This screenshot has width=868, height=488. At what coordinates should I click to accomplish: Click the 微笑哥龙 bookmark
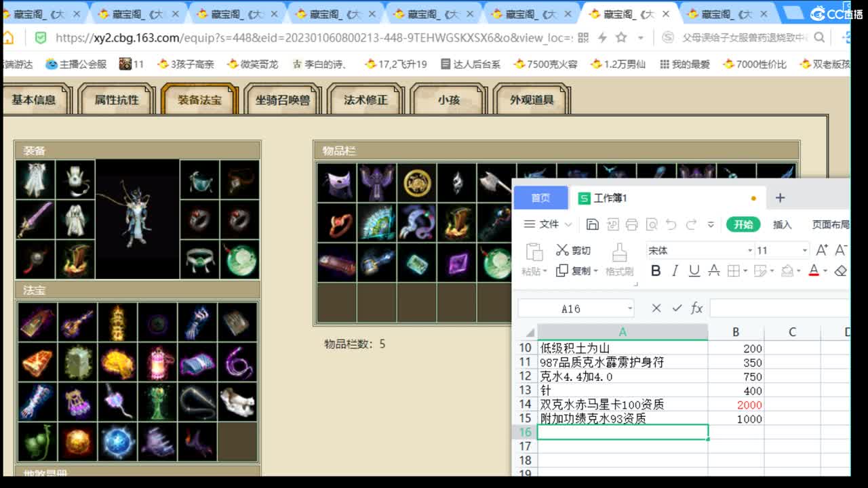pyautogui.click(x=252, y=64)
